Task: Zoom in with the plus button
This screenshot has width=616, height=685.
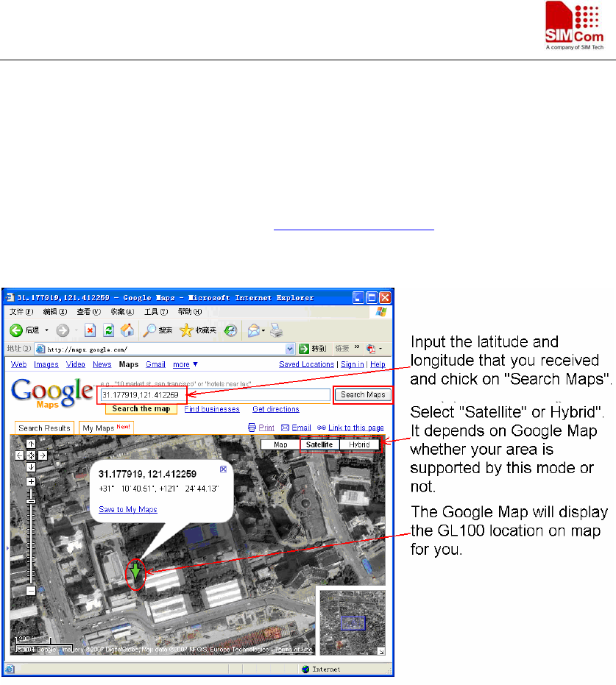Action: (x=31, y=482)
